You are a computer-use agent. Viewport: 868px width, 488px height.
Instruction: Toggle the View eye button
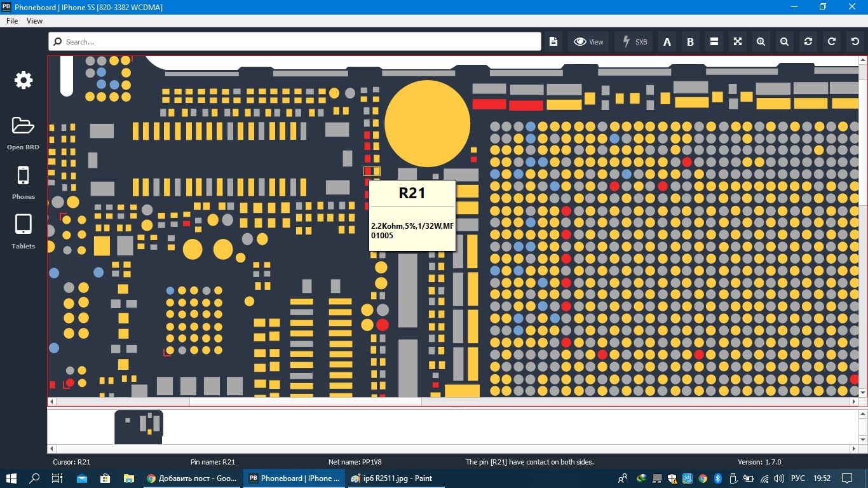(588, 42)
